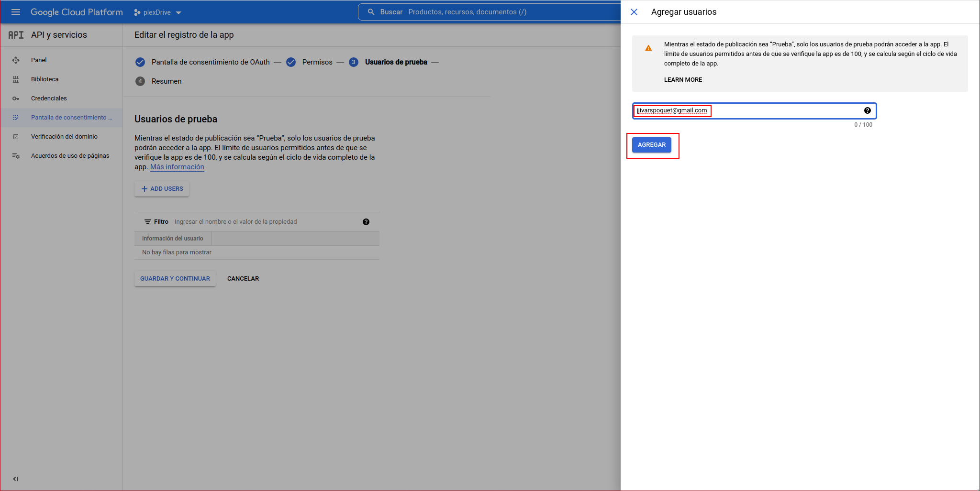
Task: Click the Panel icon in sidebar
Action: (x=16, y=60)
